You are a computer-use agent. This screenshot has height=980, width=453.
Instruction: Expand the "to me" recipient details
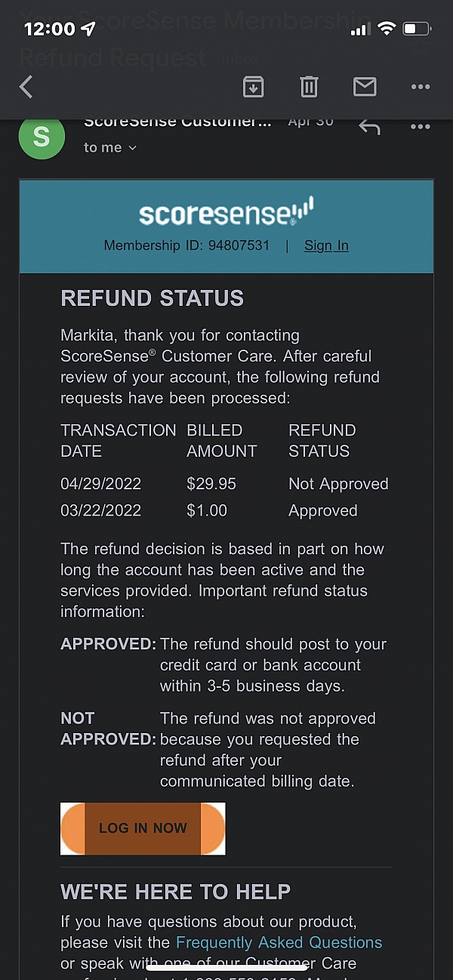click(x=110, y=148)
